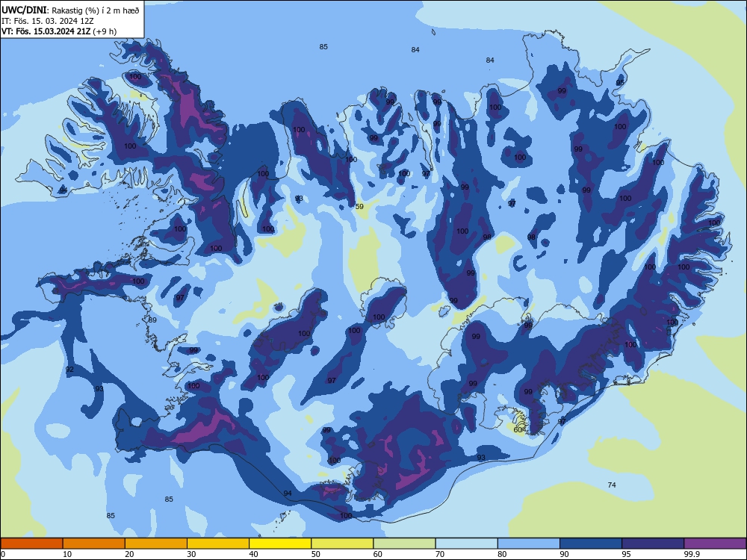Click the dark orange 0–10 legend swatch
Viewport: 747px width, 560px height.
tap(31, 544)
